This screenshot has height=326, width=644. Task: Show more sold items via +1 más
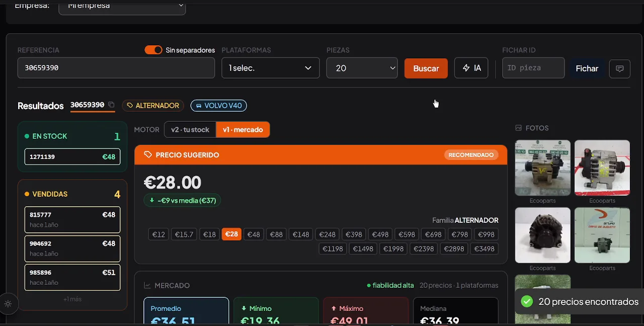(x=72, y=299)
